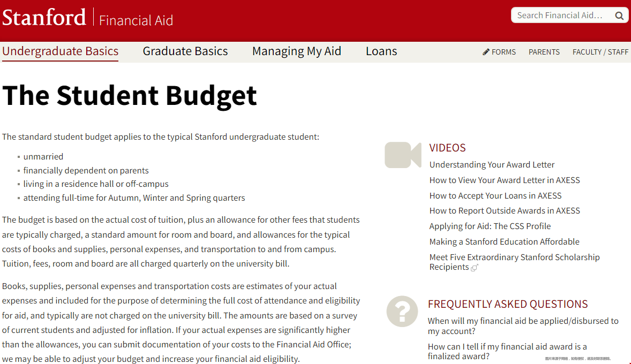Click the search magnifier icon
This screenshot has width=631, height=364.
[619, 16]
